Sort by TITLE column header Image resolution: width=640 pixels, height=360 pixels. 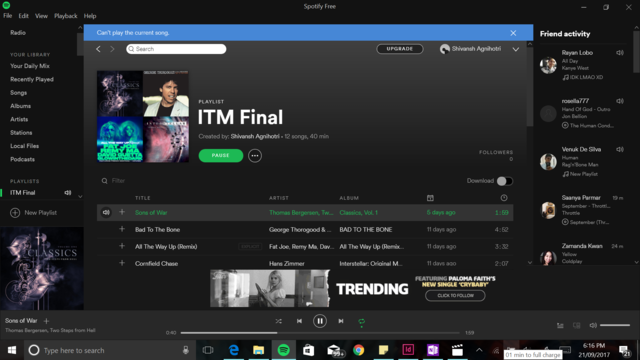143,198
